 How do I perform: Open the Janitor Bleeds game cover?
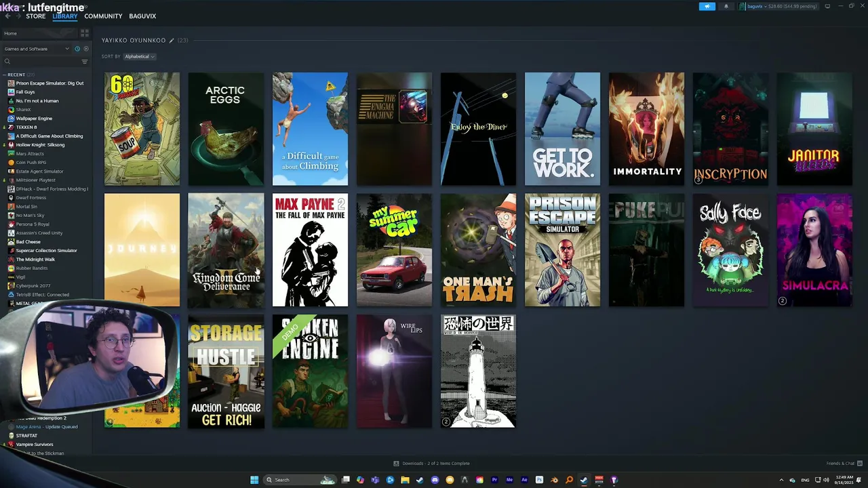(x=814, y=129)
